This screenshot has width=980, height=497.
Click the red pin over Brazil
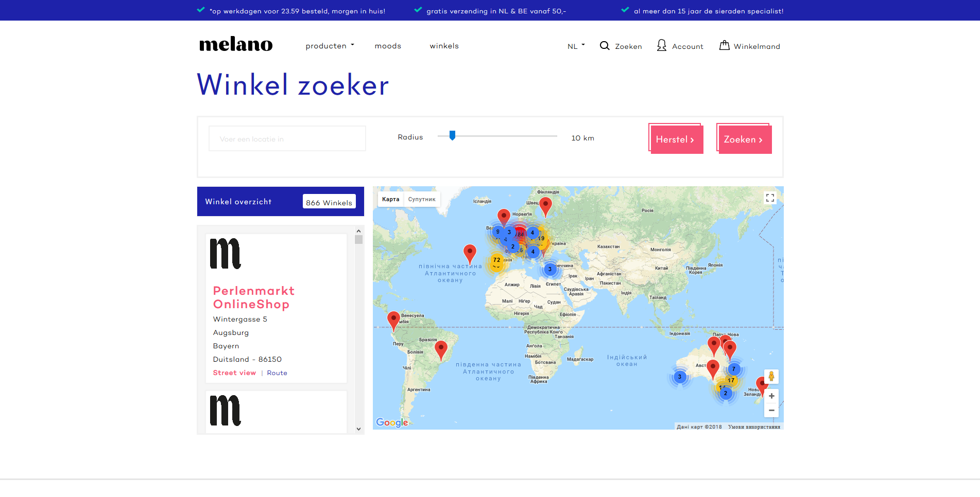coord(441,349)
